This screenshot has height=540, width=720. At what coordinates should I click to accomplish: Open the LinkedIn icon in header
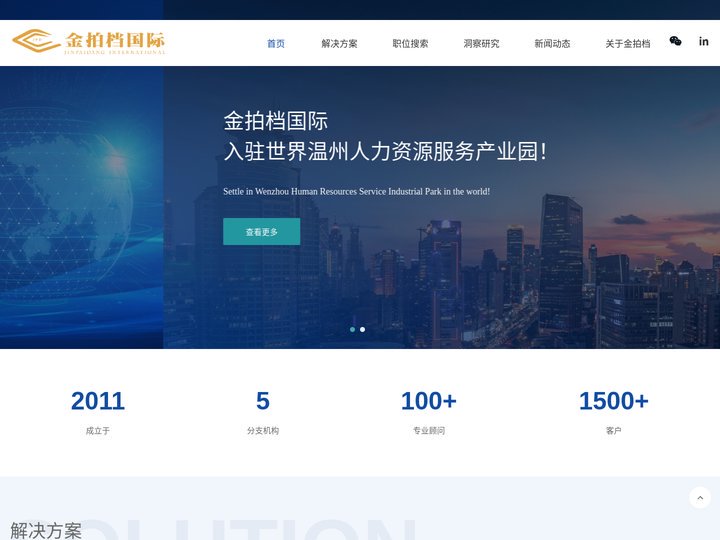(x=703, y=41)
